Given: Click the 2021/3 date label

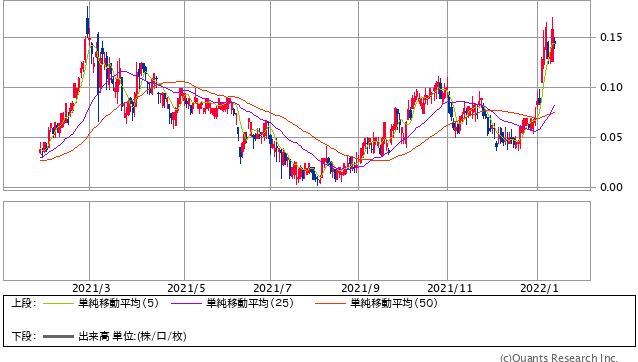Looking at the screenshot, I should tap(91, 288).
